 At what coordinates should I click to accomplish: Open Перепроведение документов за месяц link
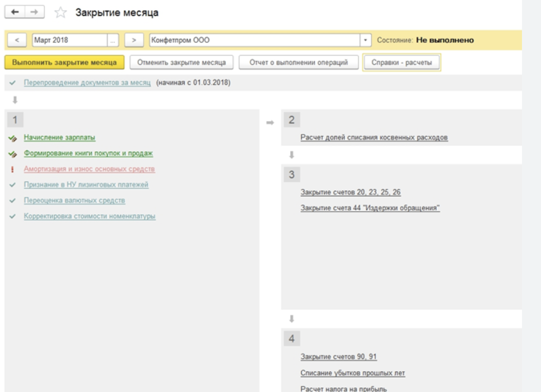87,83
